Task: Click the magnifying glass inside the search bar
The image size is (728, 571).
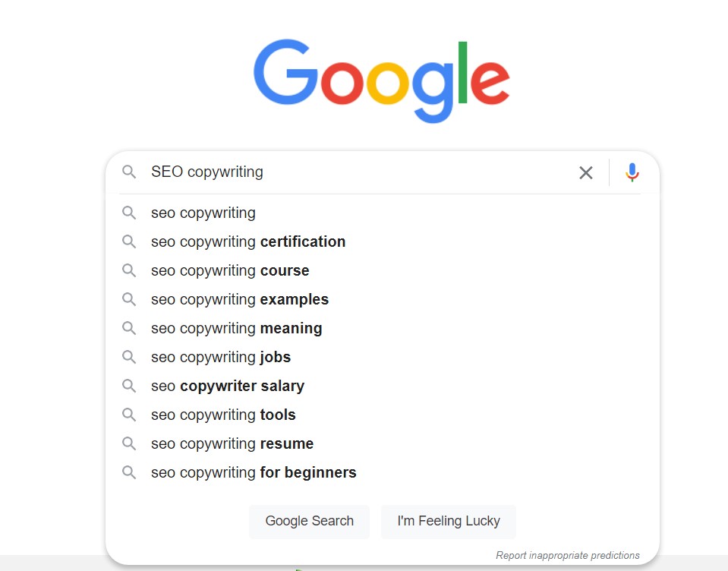Action: (x=129, y=172)
